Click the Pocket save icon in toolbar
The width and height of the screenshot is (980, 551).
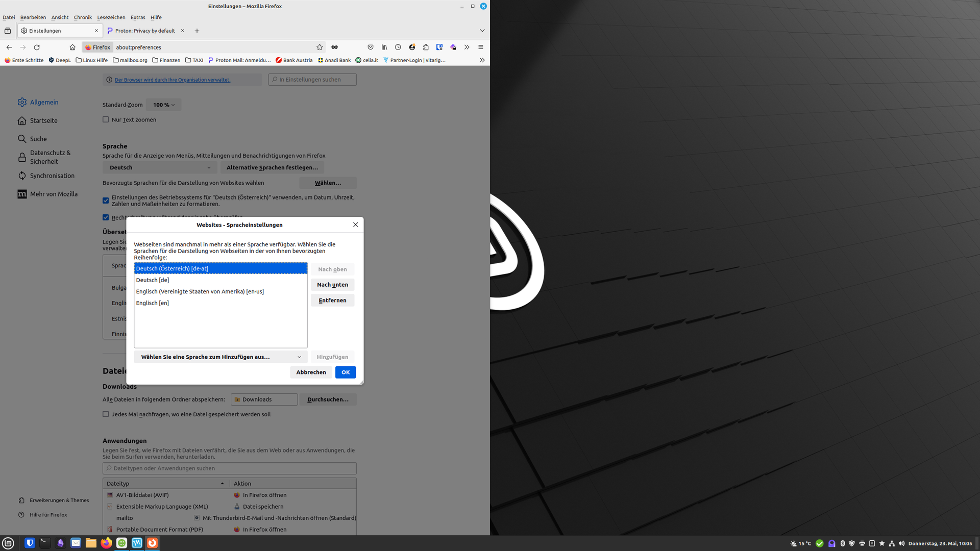tap(371, 47)
